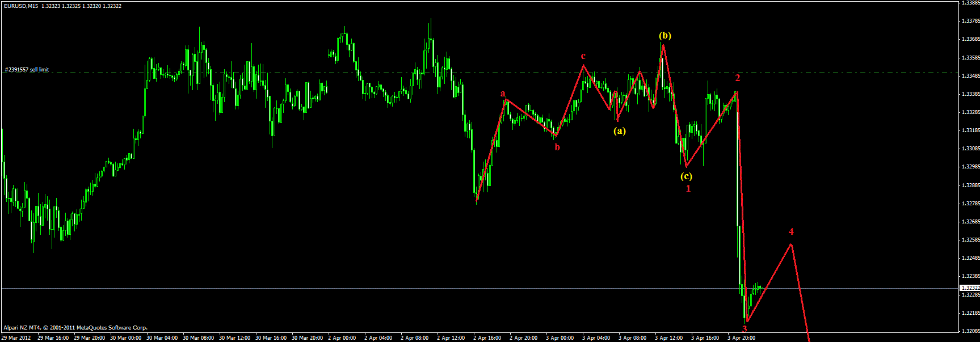Viewport: 980px width, 342px height.
Task: Select the red projected wave '4' label
Action: (791, 231)
